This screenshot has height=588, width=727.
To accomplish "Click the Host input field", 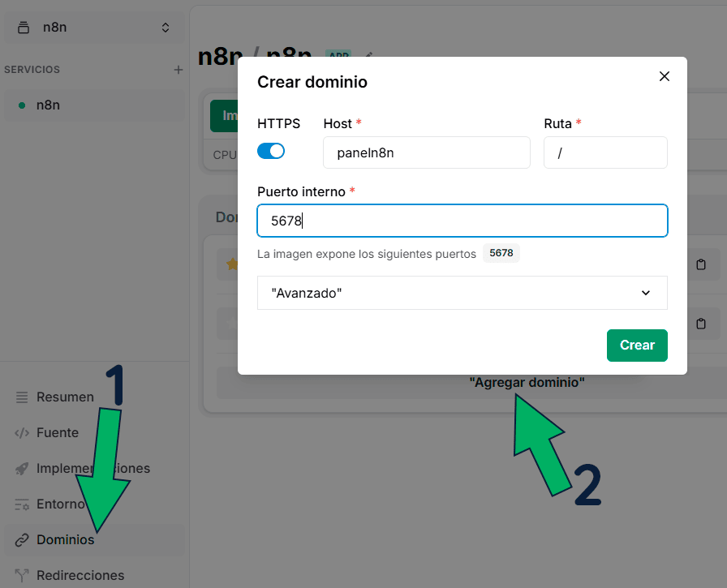I will tap(426, 151).
